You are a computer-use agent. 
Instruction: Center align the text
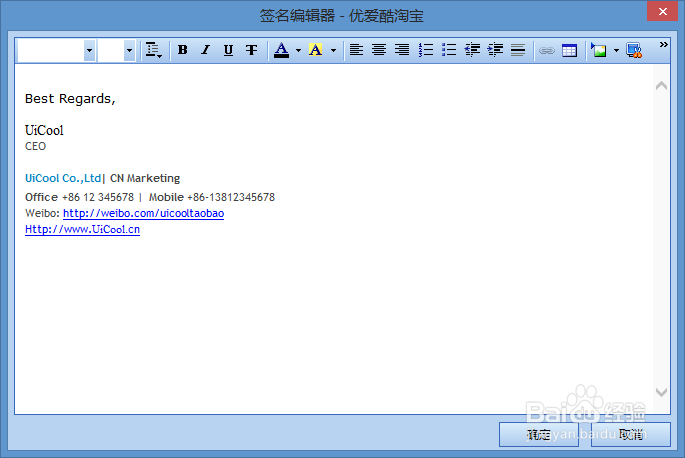tap(379, 50)
